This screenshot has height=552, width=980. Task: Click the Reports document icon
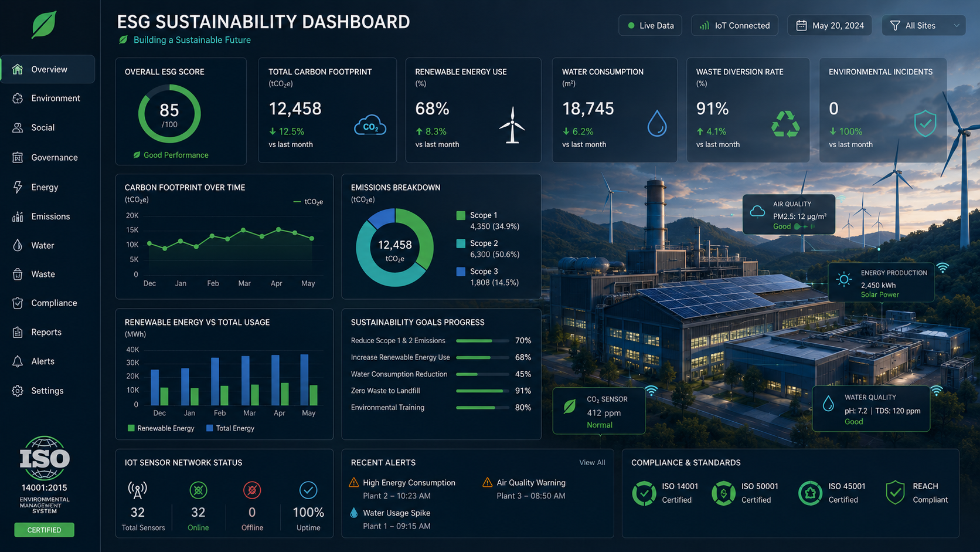coord(18,332)
